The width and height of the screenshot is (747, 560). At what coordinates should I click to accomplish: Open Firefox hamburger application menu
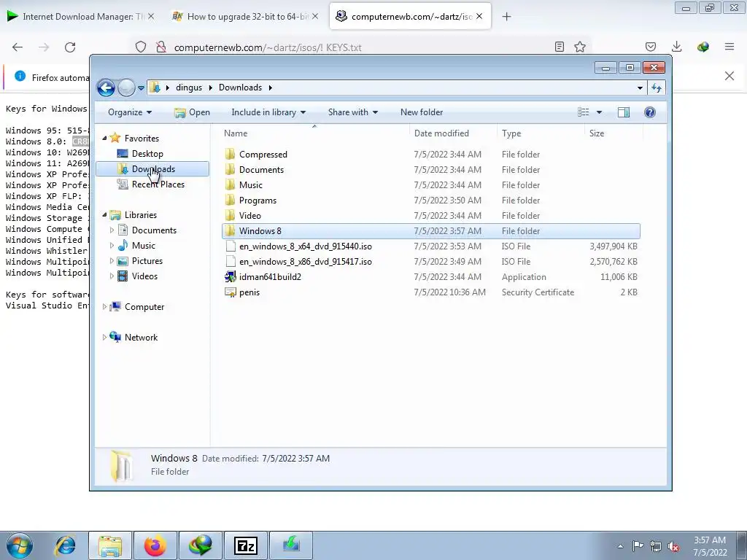click(729, 47)
